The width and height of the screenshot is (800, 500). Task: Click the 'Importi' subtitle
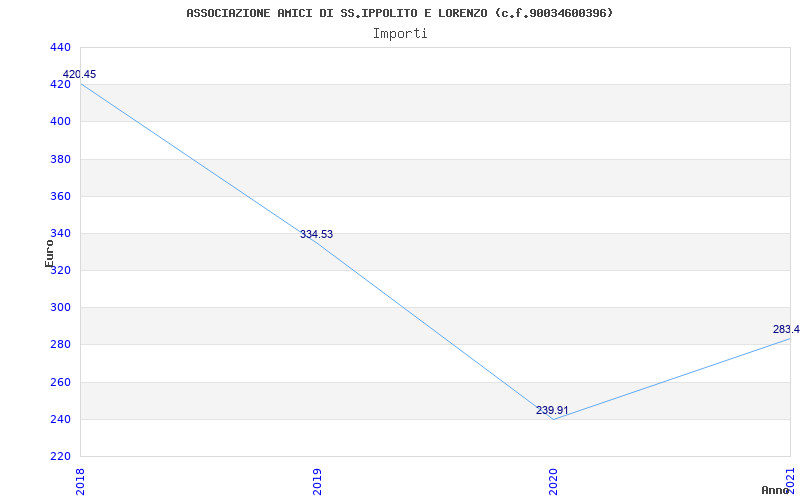pos(400,34)
